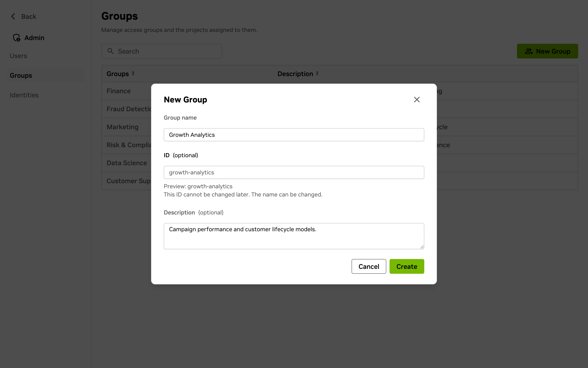Screen dimensions: 588x368
Task: Close the New Group dialog with X
Action: [417, 100]
